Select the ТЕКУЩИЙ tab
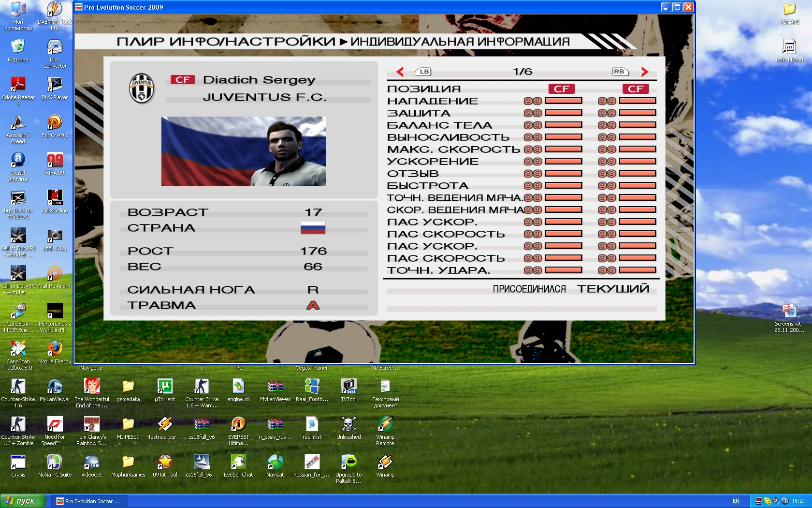This screenshot has width=812, height=508. pyautogui.click(x=613, y=288)
